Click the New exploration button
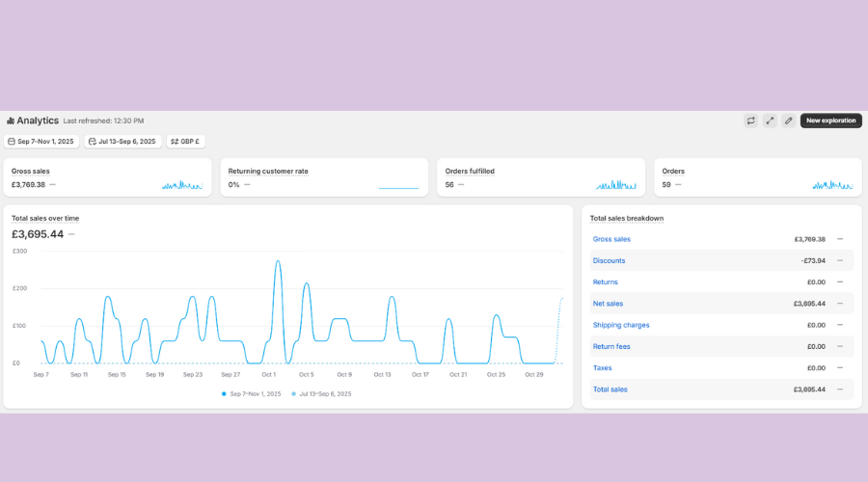 pyautogui.click(x=830, y=120)
